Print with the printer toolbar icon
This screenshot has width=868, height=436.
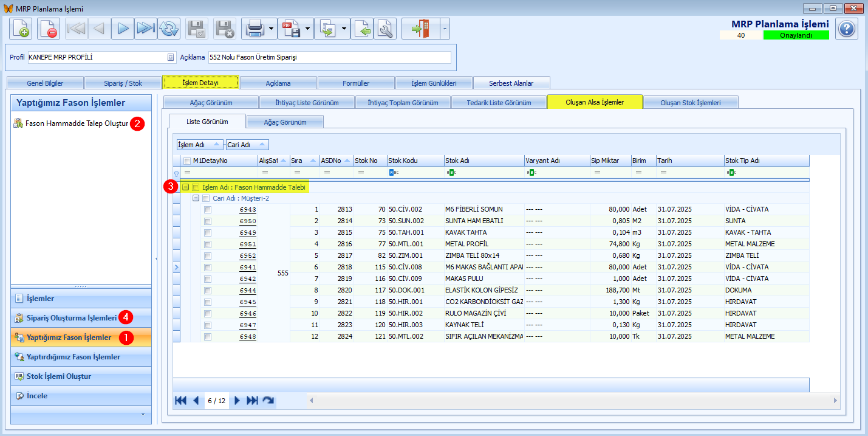(253, 29)
